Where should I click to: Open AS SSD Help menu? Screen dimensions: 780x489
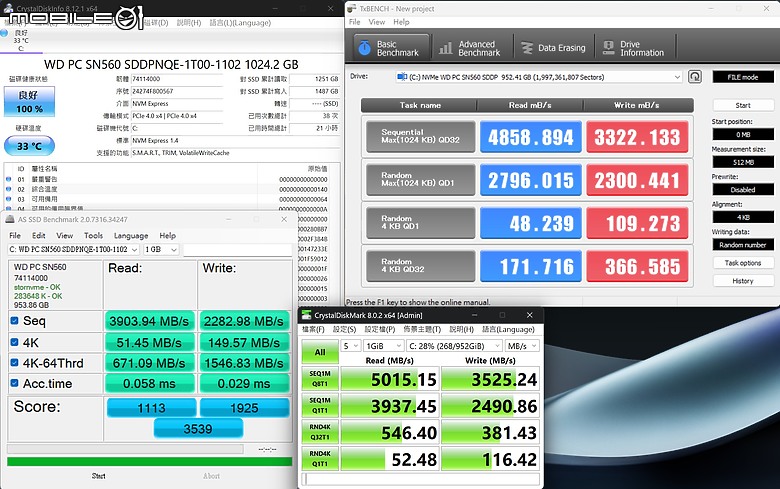[x=168, y=235]
